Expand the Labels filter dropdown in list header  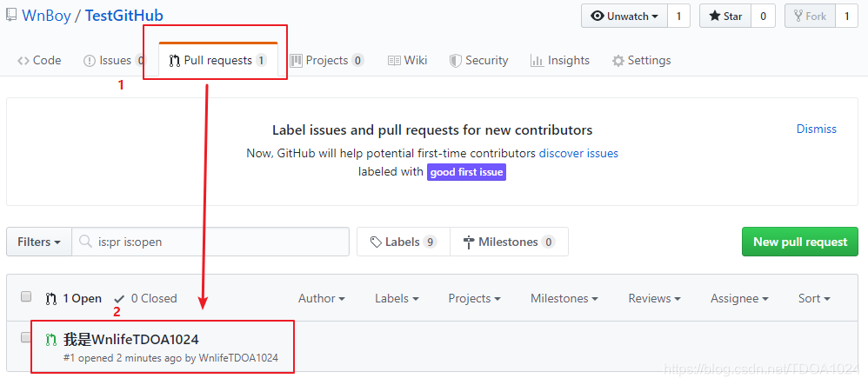[x=397, y=299]
